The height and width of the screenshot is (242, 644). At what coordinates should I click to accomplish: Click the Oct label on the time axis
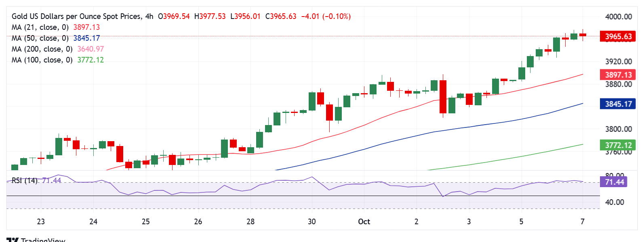[x=364, y=221]
